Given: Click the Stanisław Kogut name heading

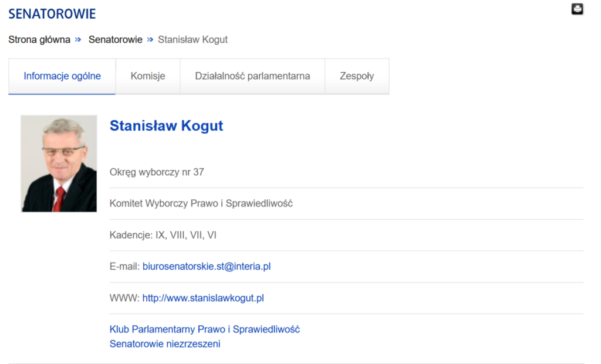Looking at the screenshot, I should point(166,126).
